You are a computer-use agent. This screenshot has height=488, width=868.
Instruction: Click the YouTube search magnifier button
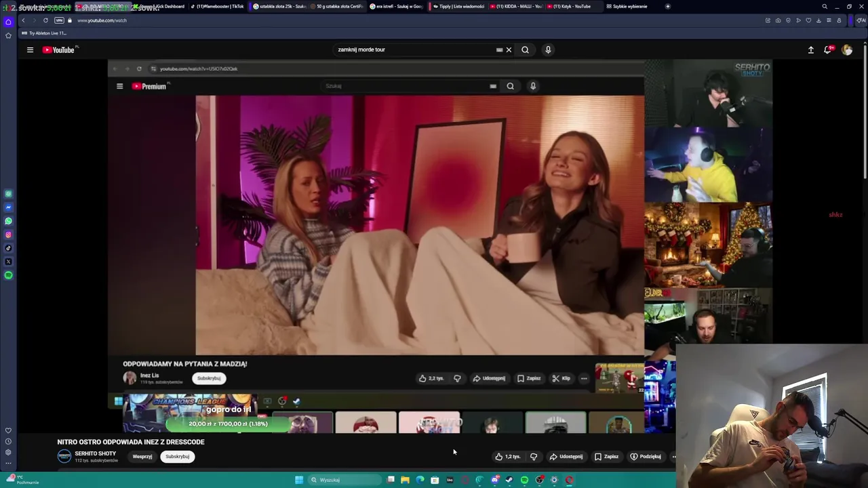(525, 49)
